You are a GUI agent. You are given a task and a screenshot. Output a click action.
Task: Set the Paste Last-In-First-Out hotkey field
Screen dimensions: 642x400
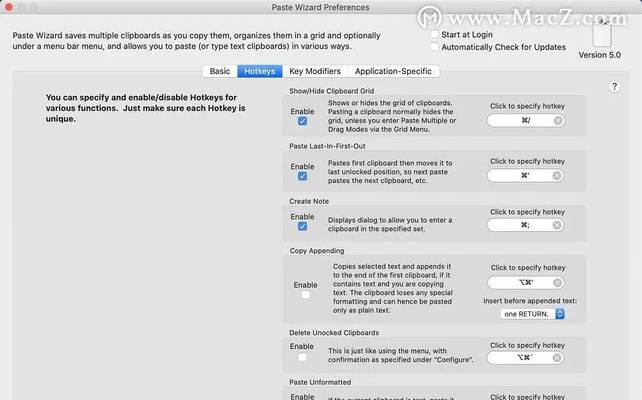[525, 175]
